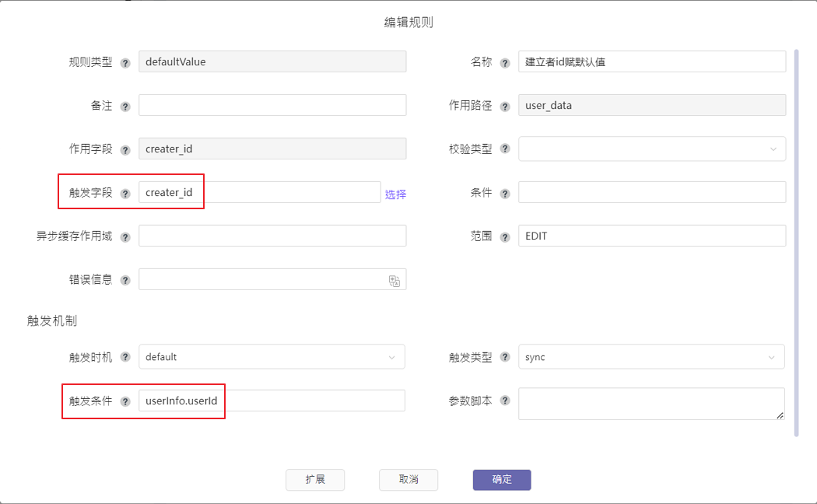The image size is (817, 504).
Task: Click into the 参数脚本 text area
Action: [x=651, y=404]
